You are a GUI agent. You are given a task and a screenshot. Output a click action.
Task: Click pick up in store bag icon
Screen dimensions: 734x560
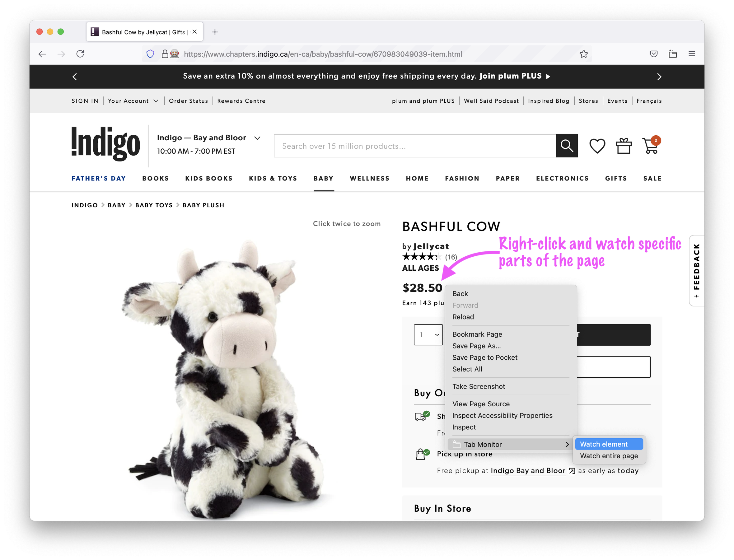coord(422,454)
